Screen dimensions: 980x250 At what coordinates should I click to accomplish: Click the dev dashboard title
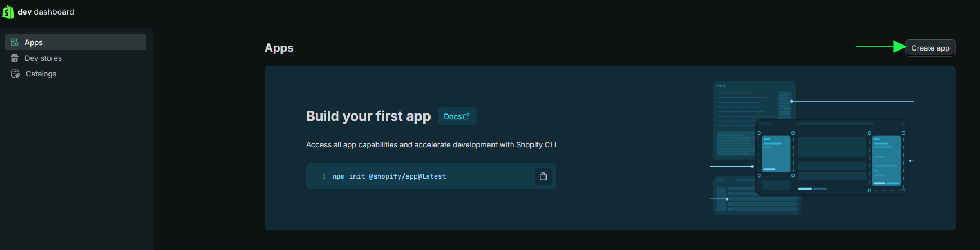point(46,12)
